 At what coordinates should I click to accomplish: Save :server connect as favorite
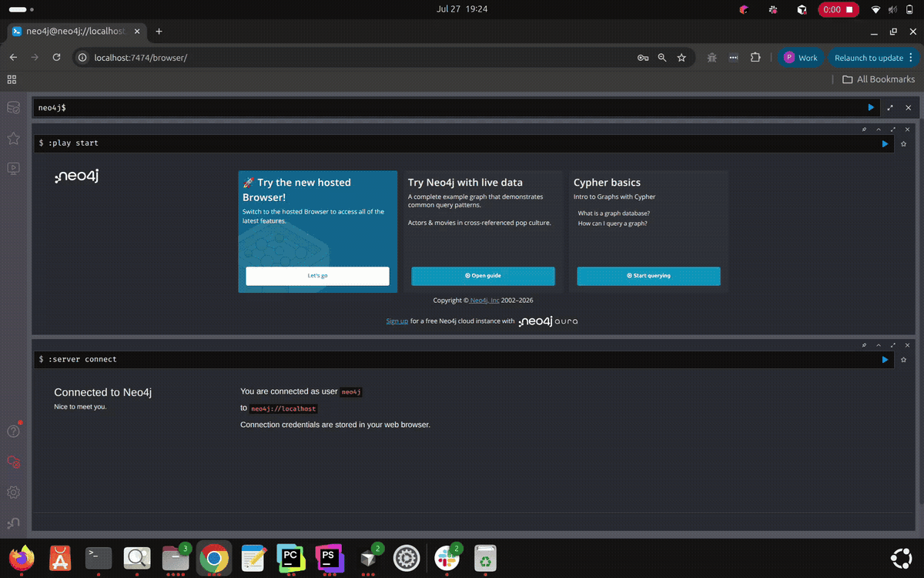904,359
